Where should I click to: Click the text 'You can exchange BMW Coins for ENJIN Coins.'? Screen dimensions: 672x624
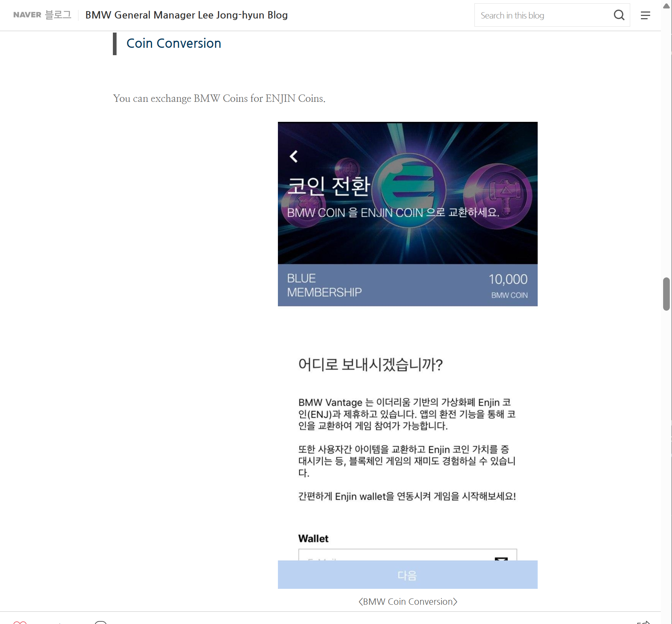coord(219,99)
